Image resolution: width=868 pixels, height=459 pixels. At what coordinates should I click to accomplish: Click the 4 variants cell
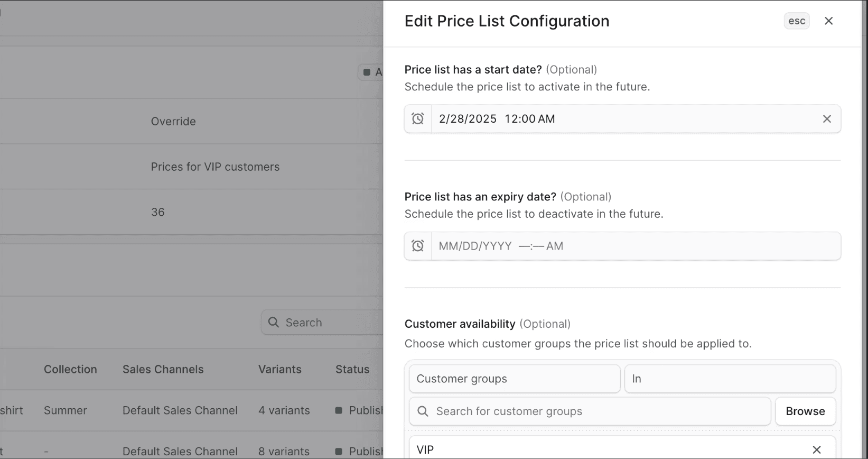[284, 410]
